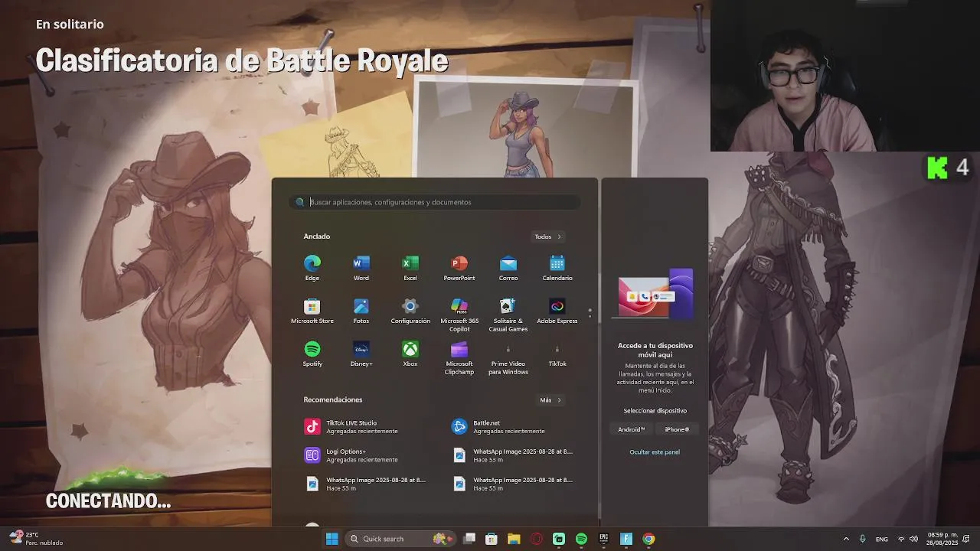Start PowerPoint from pinned apps

459,268
